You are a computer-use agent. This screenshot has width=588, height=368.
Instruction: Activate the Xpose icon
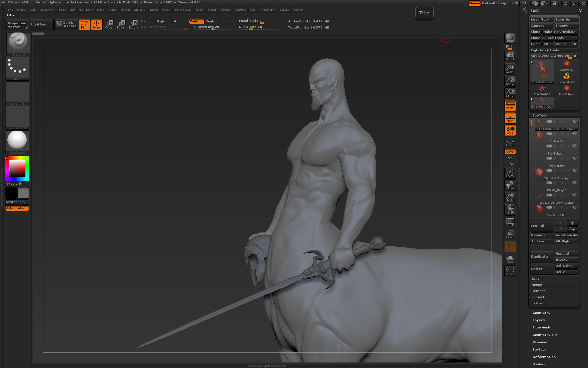510,271
